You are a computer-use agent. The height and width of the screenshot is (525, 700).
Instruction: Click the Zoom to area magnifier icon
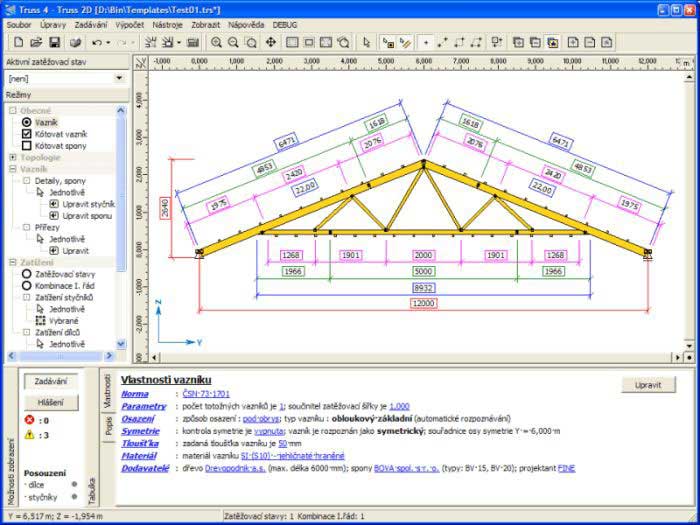tap(251, 42)
